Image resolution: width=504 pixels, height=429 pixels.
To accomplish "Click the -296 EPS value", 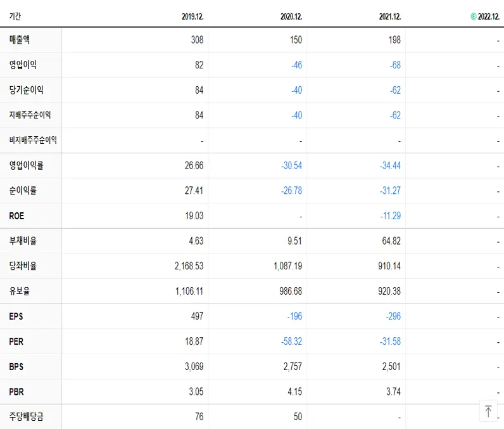I will (393, 316).
